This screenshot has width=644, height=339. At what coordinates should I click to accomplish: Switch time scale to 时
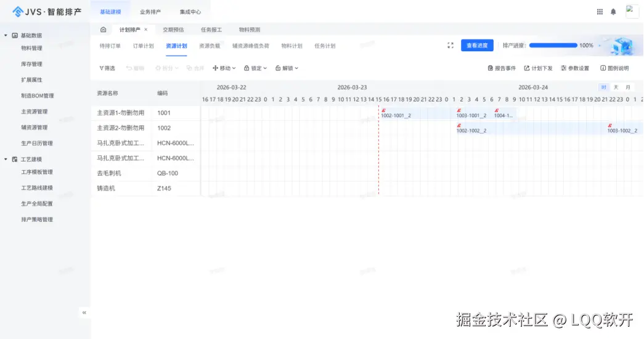(x=603, y=87)
